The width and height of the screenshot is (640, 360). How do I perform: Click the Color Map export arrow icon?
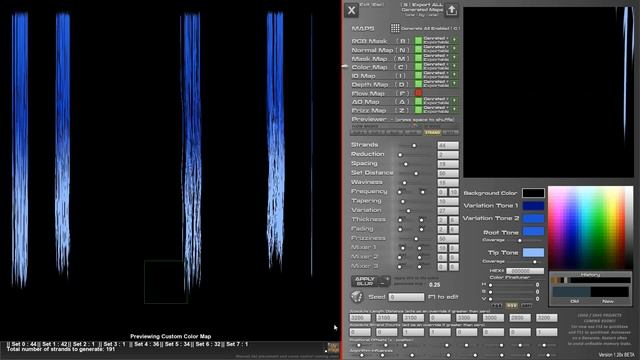pos(454,67)
